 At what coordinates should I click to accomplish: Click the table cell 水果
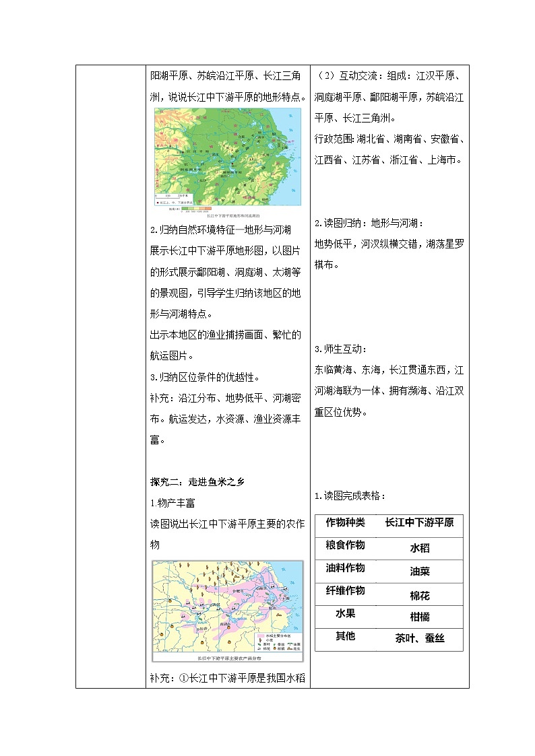346,613
